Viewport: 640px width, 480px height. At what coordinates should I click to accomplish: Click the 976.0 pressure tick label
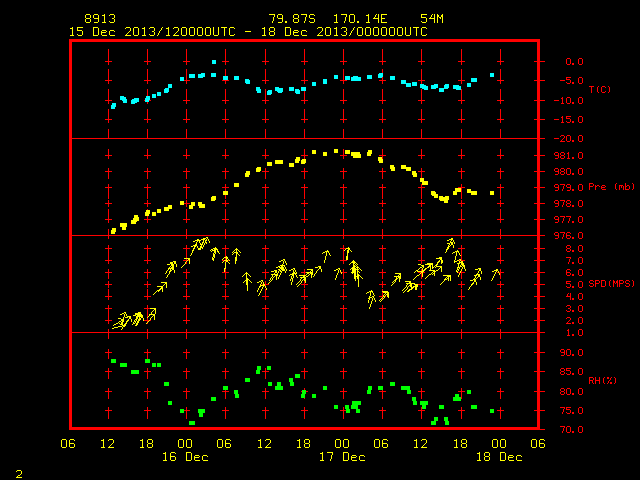(x=569, y=236)
